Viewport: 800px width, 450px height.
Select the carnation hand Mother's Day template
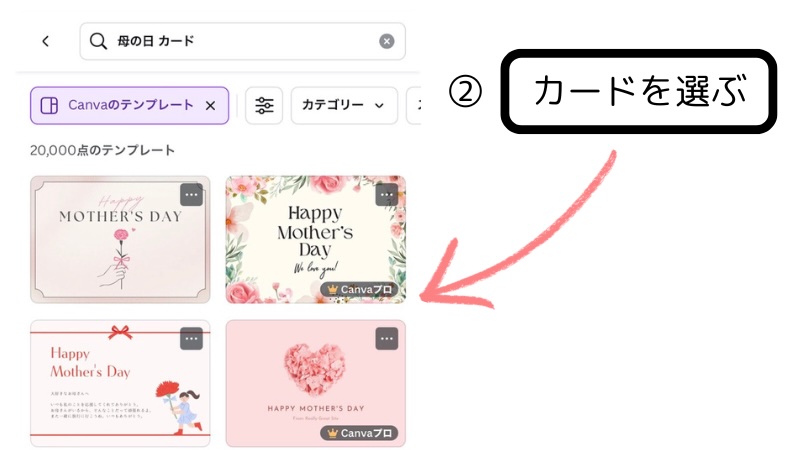click(120, 240)
